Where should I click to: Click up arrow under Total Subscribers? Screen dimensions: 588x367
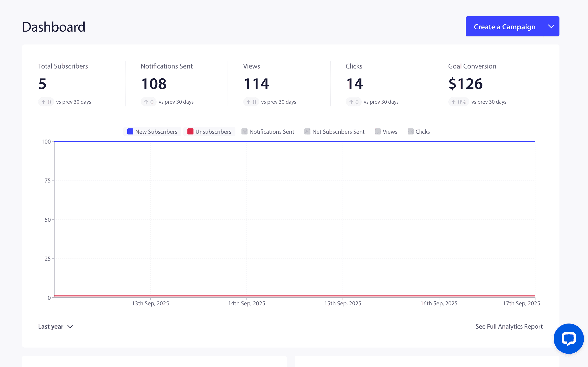pos(44,102)
